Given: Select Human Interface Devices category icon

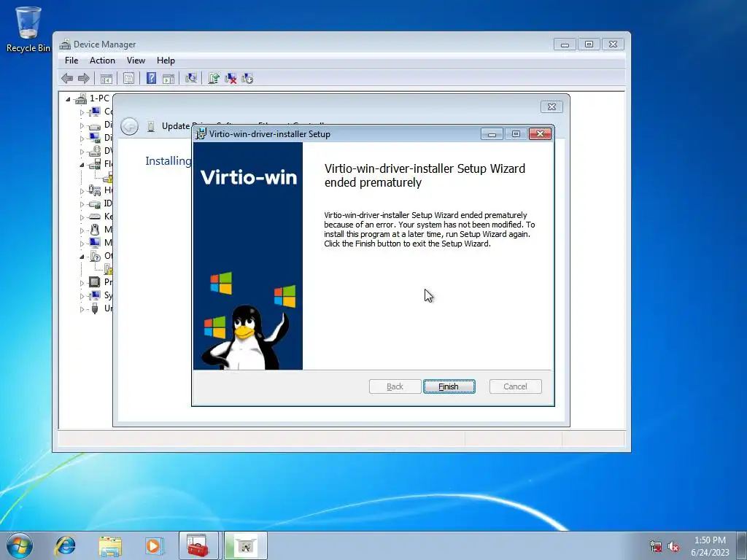Looking at the screenshot, I should (x=95, y=190).
